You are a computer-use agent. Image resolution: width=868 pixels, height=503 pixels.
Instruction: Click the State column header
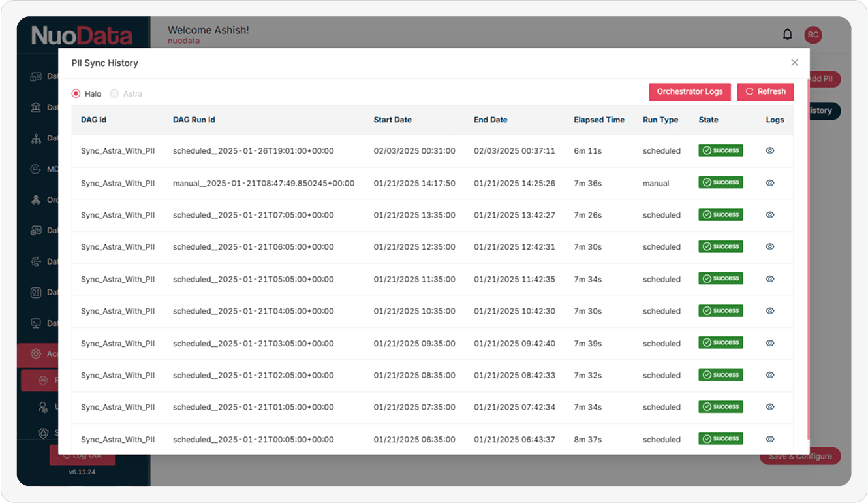(708, 120)
